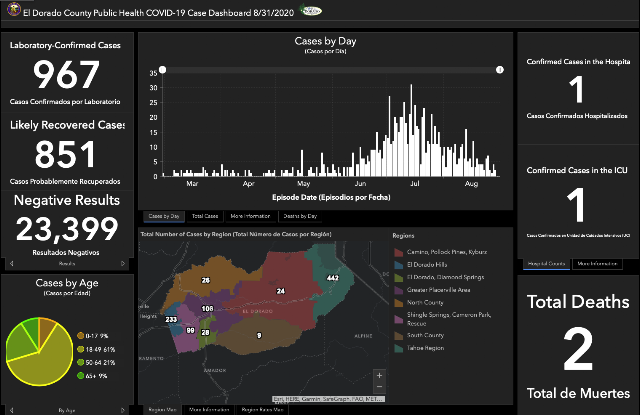Zoom in on the region map

[379, 375]
